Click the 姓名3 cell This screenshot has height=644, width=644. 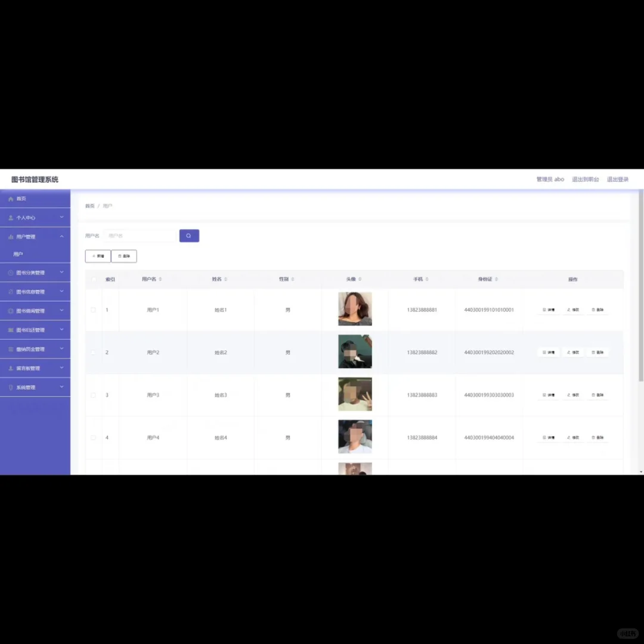221,395
